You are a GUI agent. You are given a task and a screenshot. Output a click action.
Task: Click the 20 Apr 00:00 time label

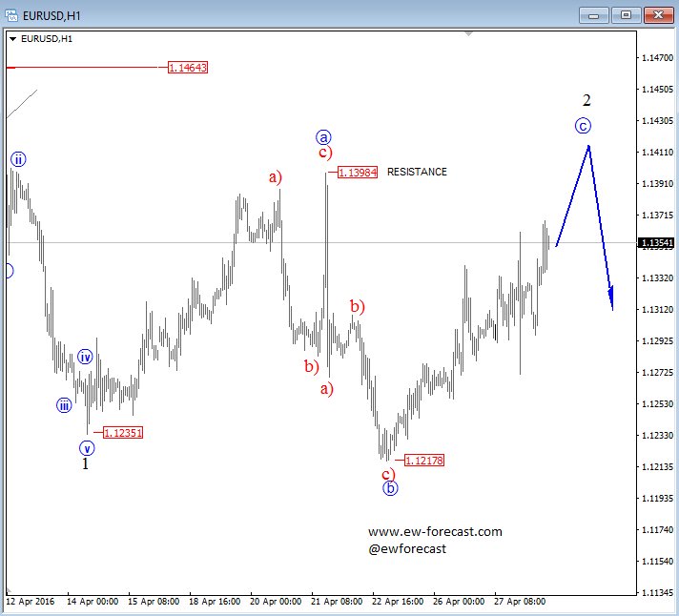276,602
